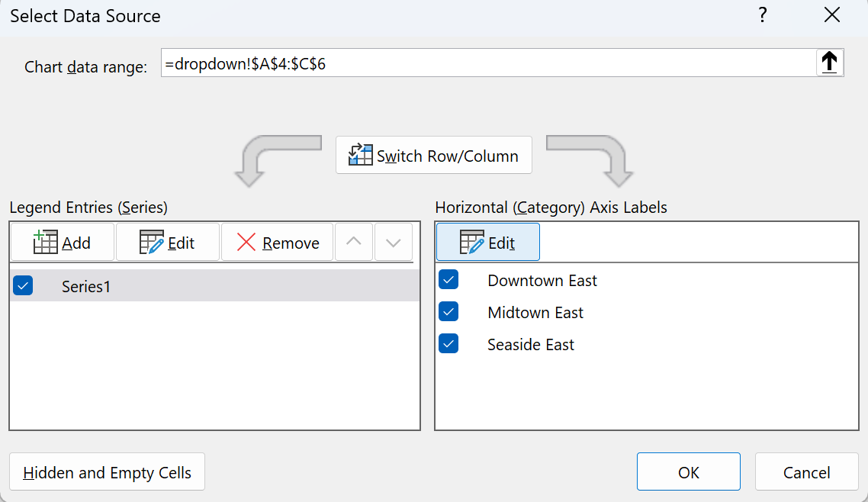Uncheck the Series1 checkbox
The height and width of the screenshot is (502, 868).
point(23,286)
